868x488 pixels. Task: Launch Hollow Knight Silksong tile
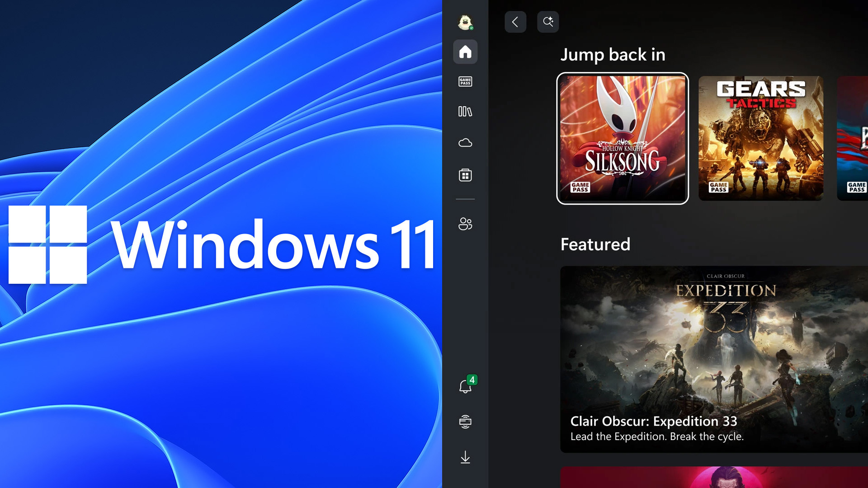pos(622,138)
